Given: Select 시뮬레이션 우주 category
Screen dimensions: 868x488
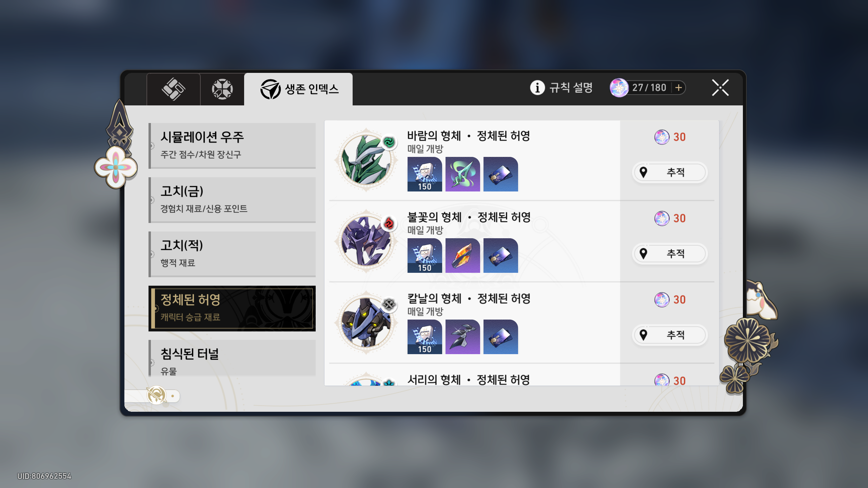Looking at the screenshot, I should pos(232,145).
